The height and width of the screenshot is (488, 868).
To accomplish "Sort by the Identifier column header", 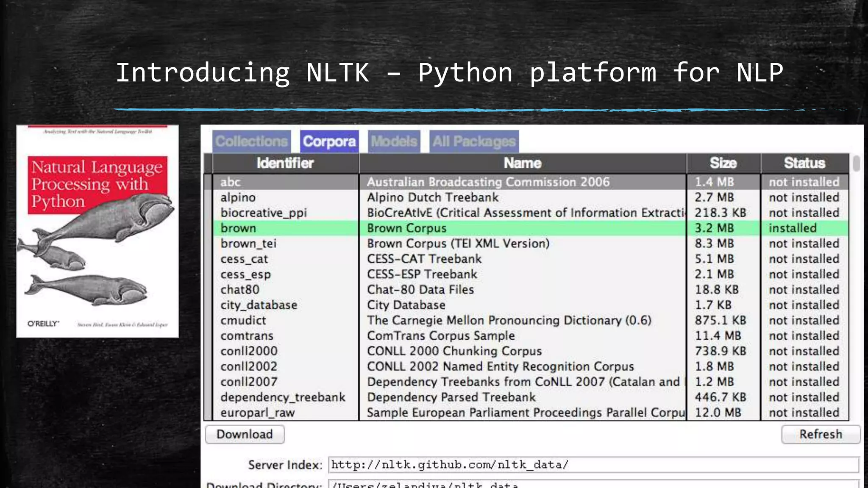I will (285, 163).
